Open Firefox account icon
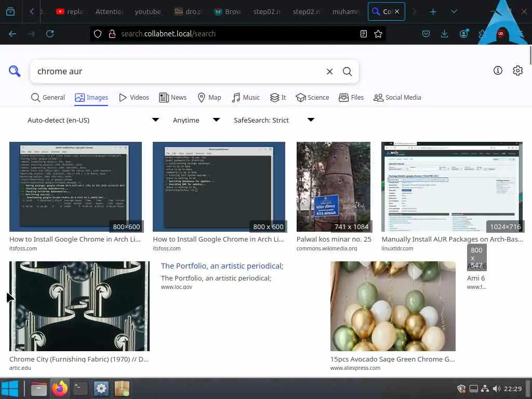 click(x=464, y=34)
